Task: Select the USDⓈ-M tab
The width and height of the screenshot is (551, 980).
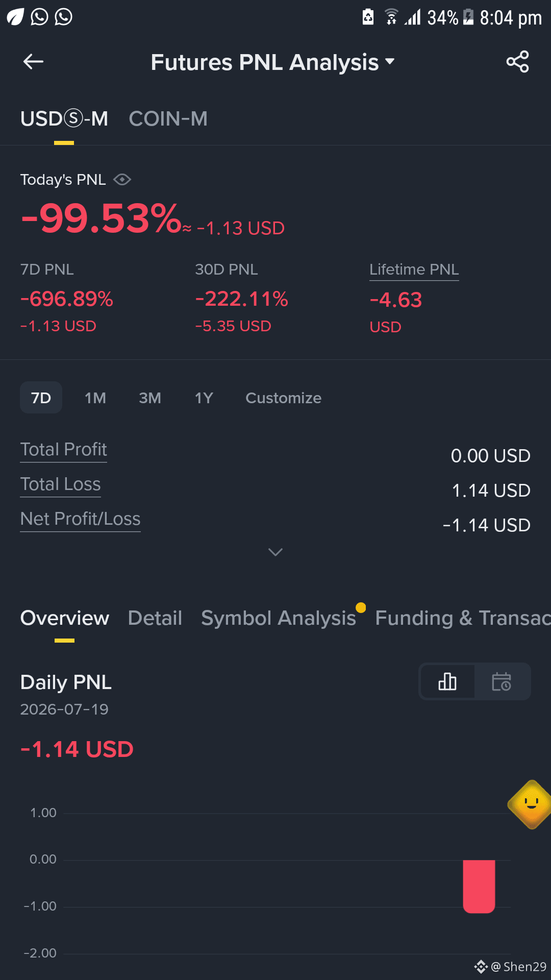Action: (x=64, y=119)
